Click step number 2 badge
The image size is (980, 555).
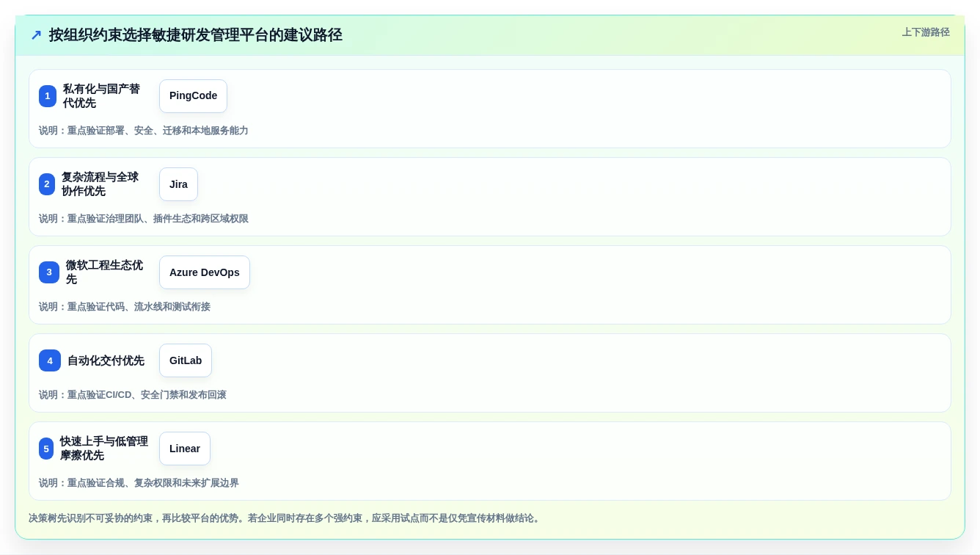coord(47,184)
